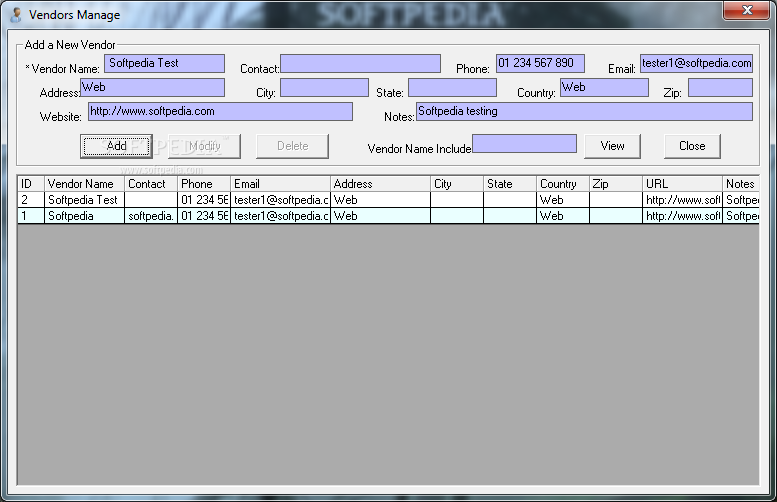777x502 pixels.
Task: Click the 'softpedia.' contact cell
Action: (151, 216)
